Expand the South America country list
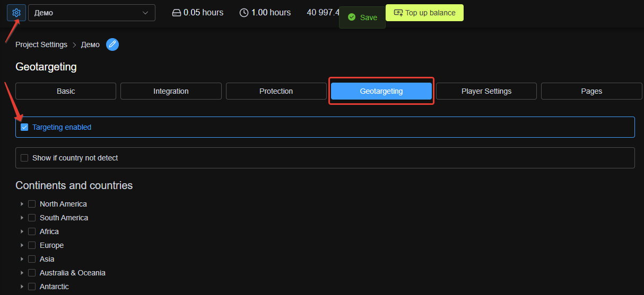Screen dimensions: 644x295 [x=22, y=218]
